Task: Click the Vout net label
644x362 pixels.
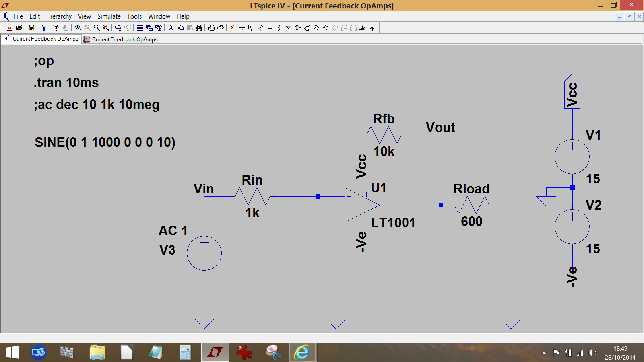Action: coord(441,128)
